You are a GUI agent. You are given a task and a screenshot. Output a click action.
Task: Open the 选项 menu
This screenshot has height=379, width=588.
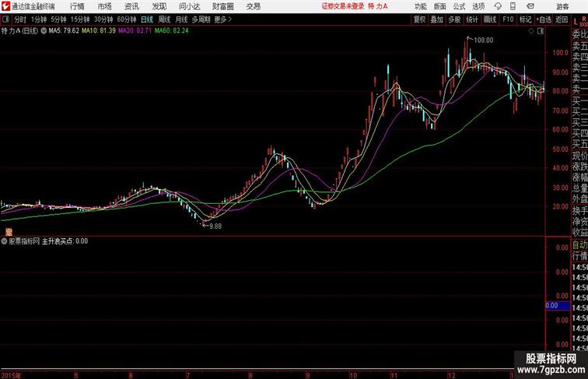tap(478, 6)
